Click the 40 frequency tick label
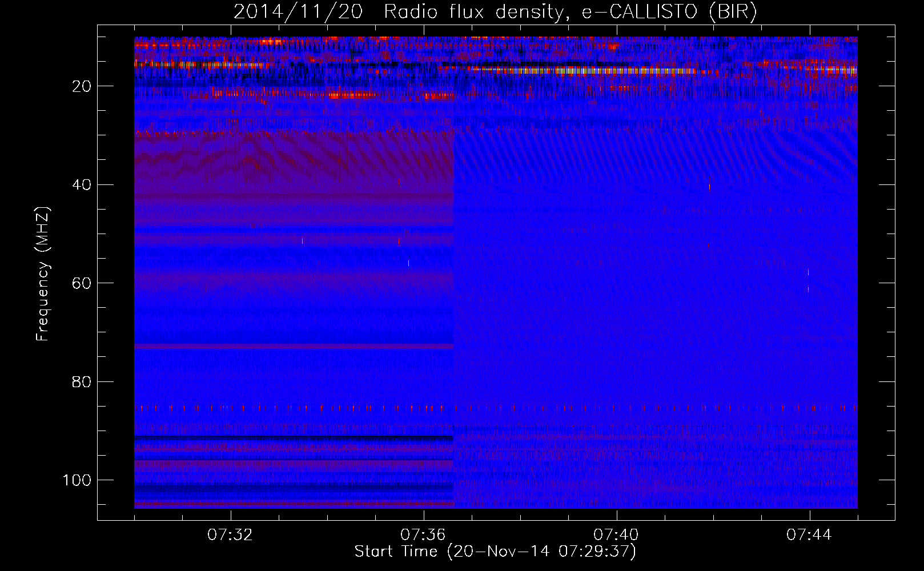Image resolution: width=924 pixels, height=571 pixels. (x=82, y=185)
